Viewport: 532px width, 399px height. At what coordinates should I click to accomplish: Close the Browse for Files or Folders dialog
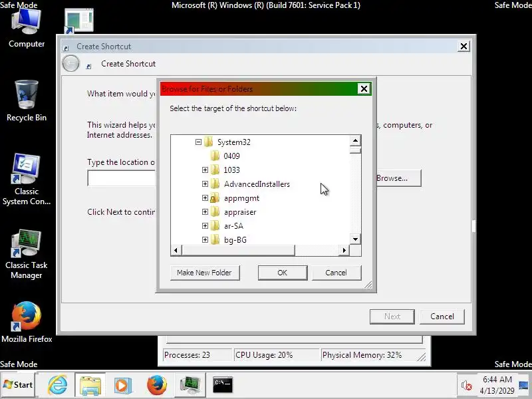pos(364,89)
